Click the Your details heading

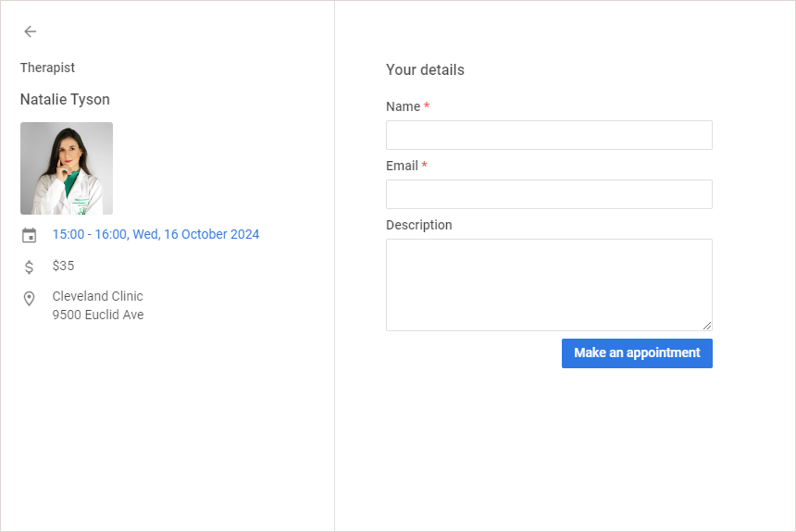pos(425,69)
